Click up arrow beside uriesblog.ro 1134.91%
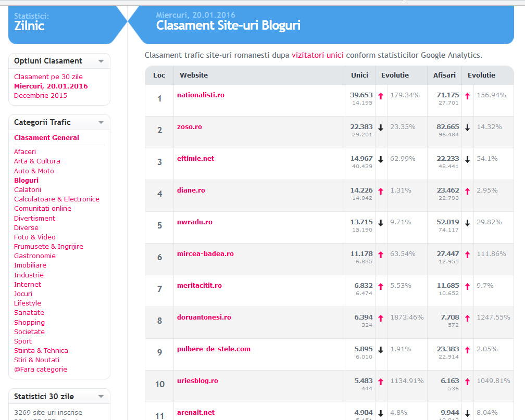The width and height of the screenshot is (525, 420). [381, 381]
